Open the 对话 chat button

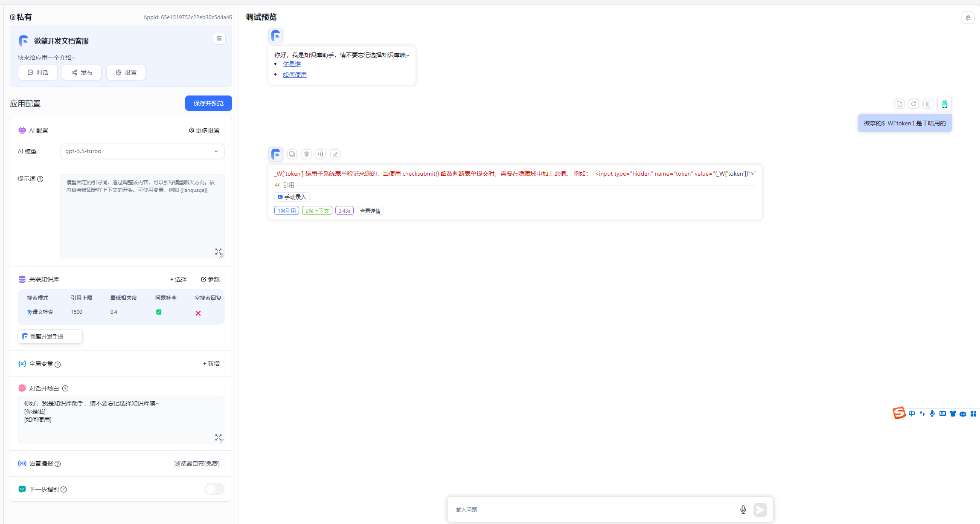[38, 72]
